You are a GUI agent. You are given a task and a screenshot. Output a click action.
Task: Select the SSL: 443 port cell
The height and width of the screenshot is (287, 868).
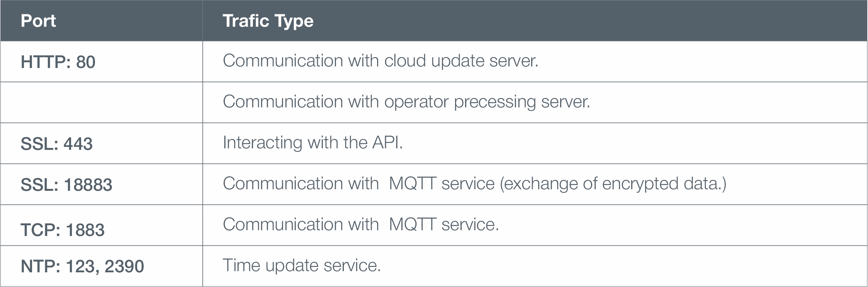point(56,144)
